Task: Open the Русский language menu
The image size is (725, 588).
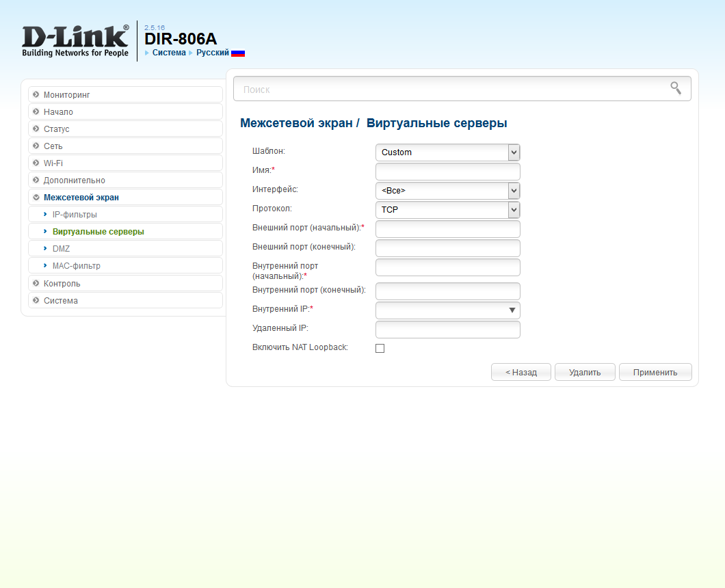Action: tap(213, 53)
